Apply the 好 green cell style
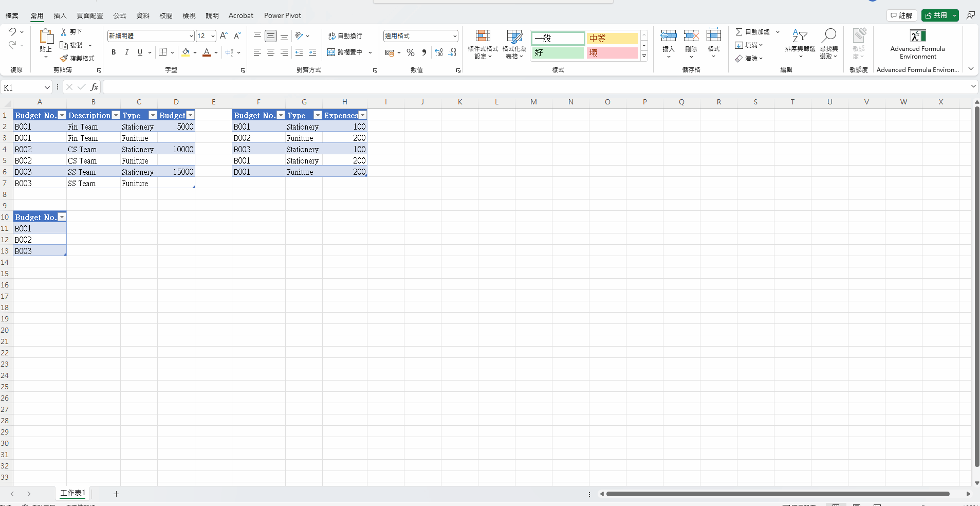Image resolution: width=980 pixels, height=506 pixels. pyautogui.click(x=558, y=52)
